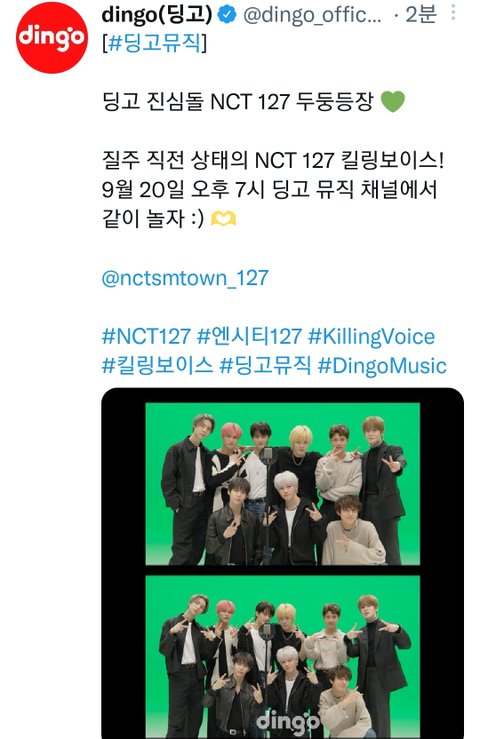480x739 pixels.
Task: View the upper group photo
Action: click(282, 484)
